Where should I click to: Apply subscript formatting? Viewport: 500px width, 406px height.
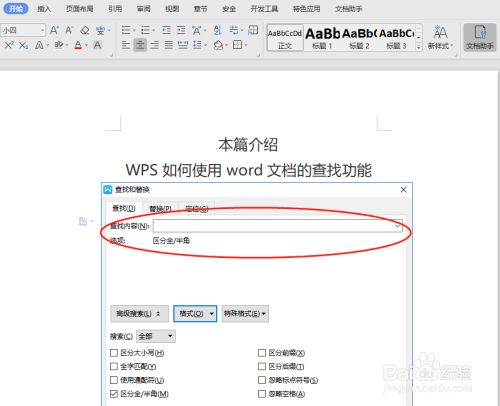point(23,45)
